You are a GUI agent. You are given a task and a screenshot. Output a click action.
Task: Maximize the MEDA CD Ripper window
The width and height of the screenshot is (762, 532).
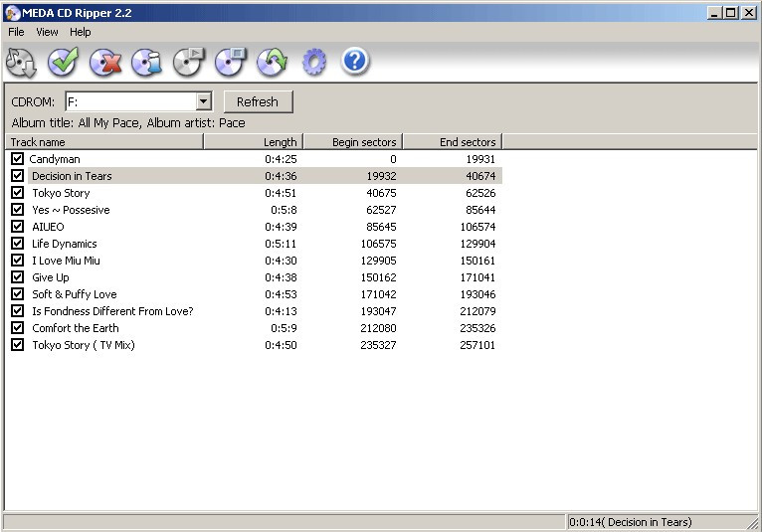(730, 13)
